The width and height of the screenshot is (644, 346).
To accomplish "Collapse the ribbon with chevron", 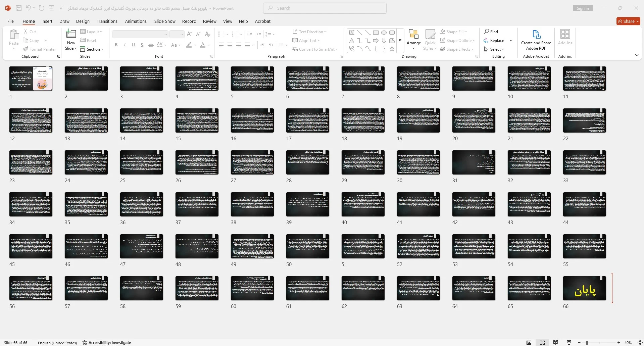I will point(637,55).
